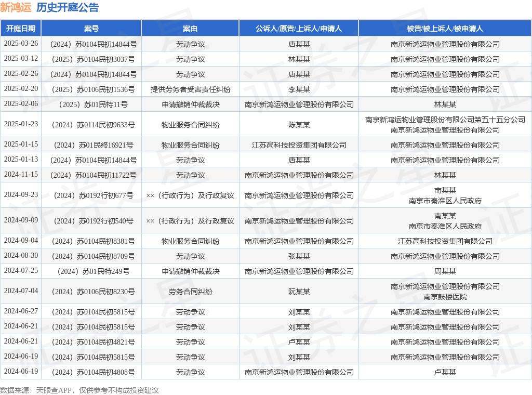532x395 pixels.
Task: Click the cause 提供劳务者受害责任纠纷
Action: point(190,89)
